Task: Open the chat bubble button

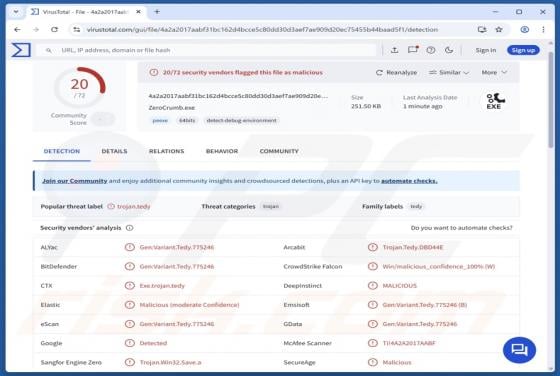Action: click(x=519, y=350)
